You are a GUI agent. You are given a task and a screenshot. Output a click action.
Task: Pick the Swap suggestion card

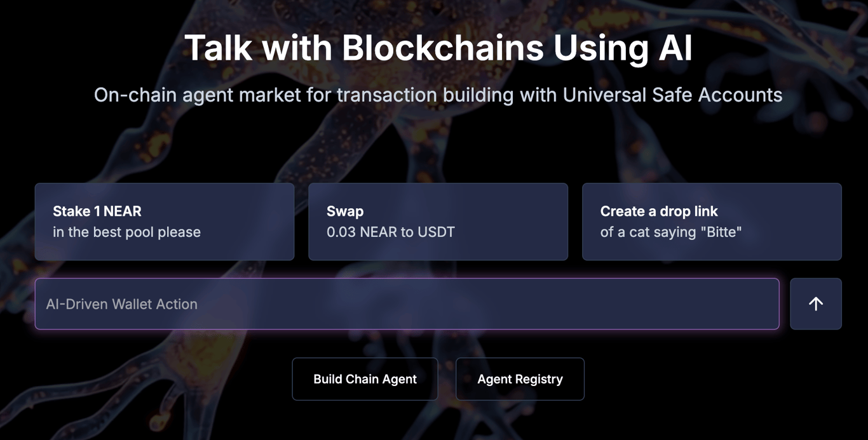click(x=438, y=222)
